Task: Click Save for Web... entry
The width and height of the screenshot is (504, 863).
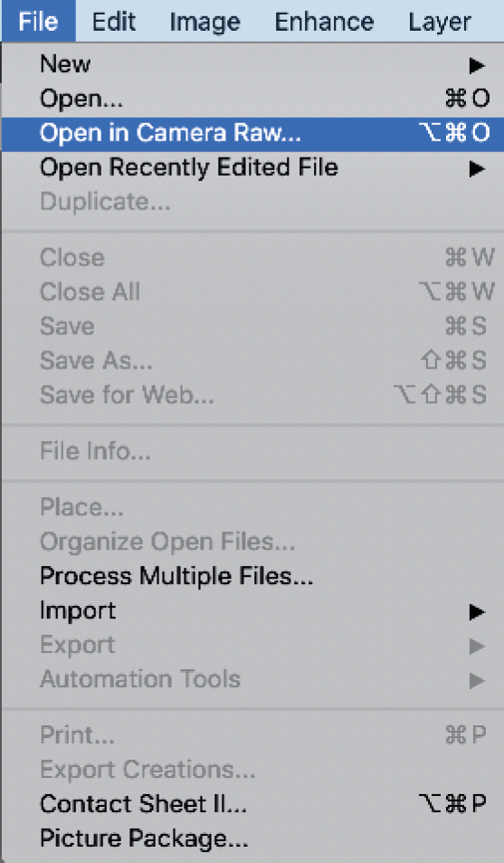Action: point(252,395)
